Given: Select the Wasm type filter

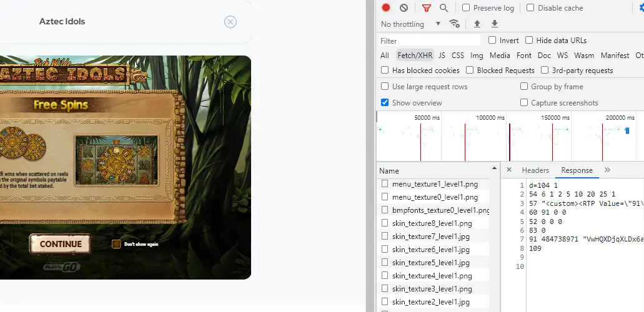Looking at the screenshot, I should [x=584, y=56].
